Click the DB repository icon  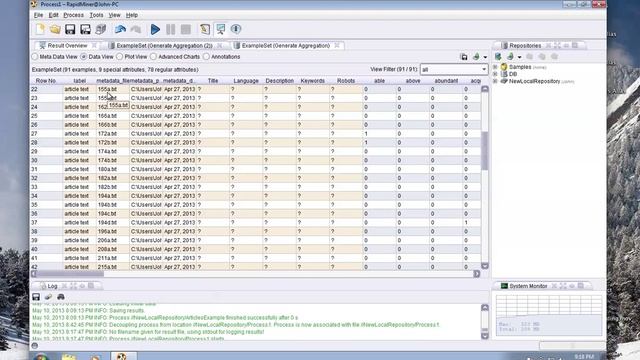(504, 74)
